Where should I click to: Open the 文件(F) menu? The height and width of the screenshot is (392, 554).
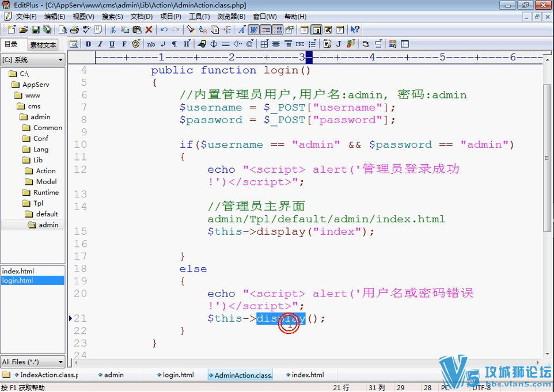pos(26,17)
